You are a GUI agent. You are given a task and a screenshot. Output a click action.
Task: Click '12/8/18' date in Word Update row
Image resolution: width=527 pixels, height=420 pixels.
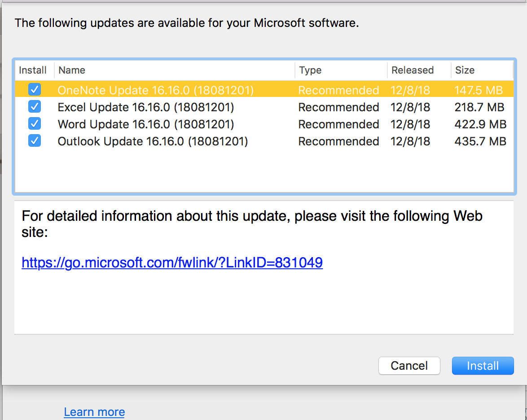(410, 124)
